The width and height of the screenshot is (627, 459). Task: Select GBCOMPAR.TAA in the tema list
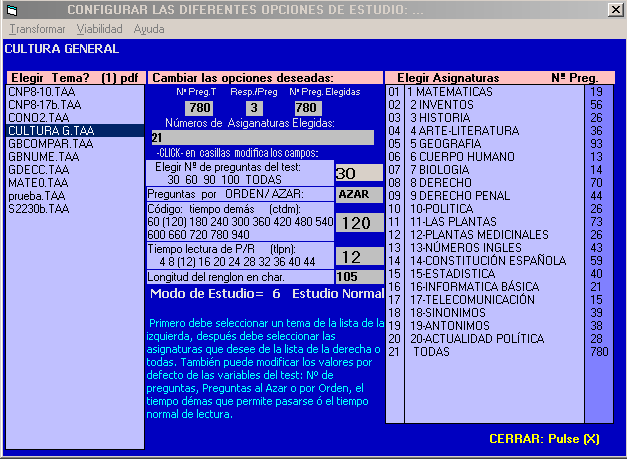click(75, 144)
